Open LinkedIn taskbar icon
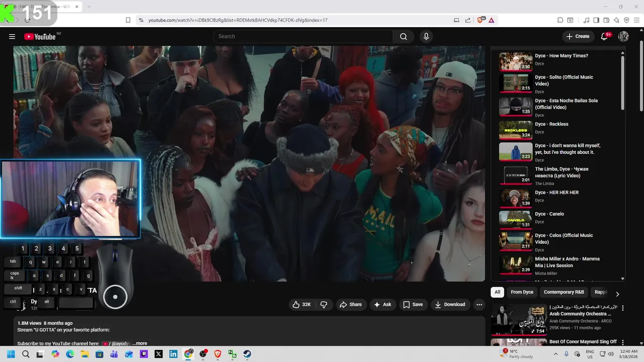This screenshot has height=362, width=644. tap(174, 354)
